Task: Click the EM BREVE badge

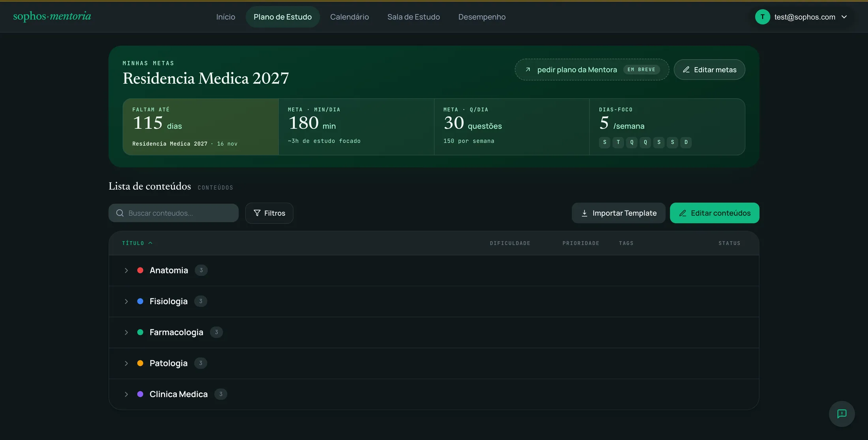Action: [642, 70]
